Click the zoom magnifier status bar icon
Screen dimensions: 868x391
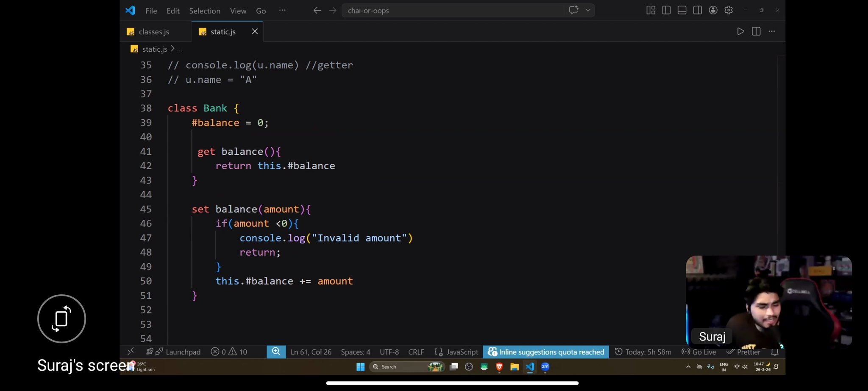[x=276, y=352]
